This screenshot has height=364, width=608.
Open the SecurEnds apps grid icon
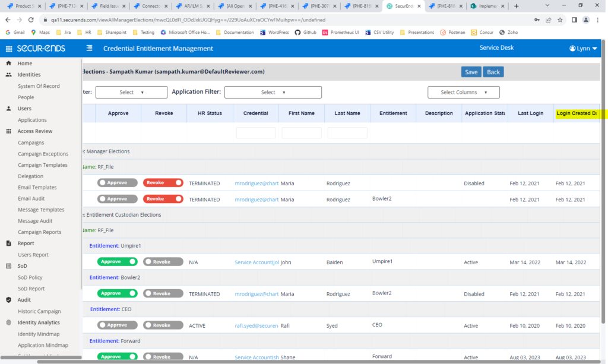(x=8, y=49)
